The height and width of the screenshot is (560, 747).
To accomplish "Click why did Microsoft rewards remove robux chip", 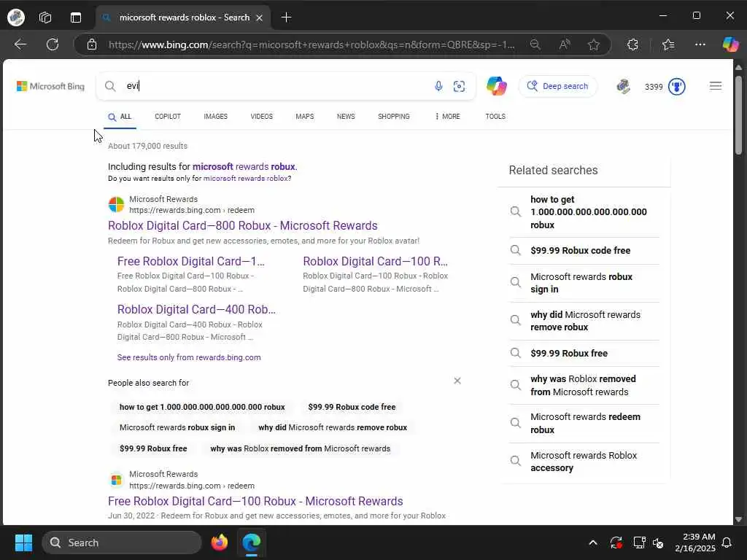I will coord(333,427).
